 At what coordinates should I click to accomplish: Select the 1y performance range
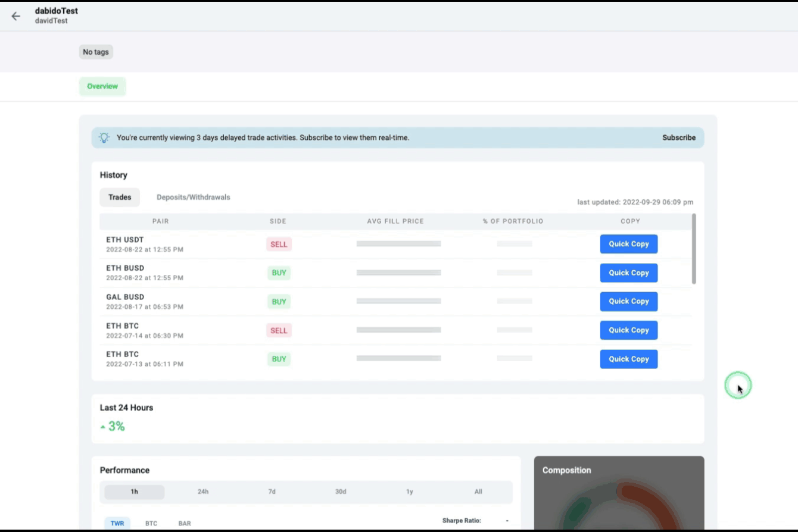point(410,492)
